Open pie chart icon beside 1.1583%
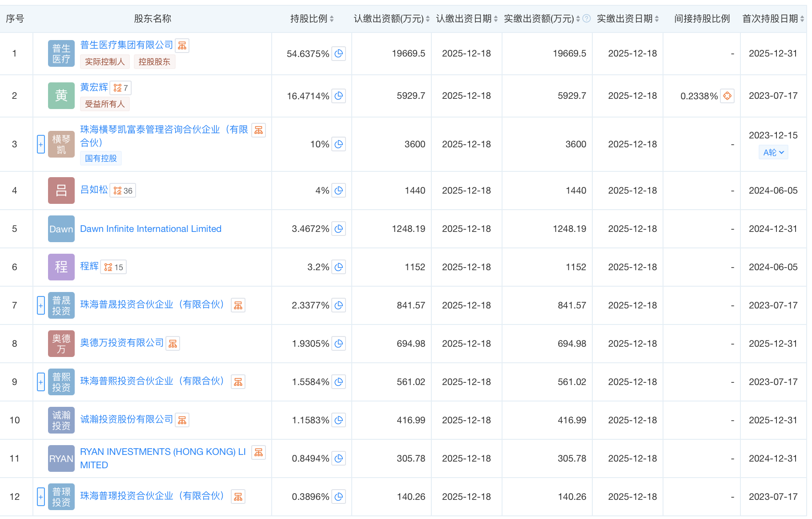This screenshot has width=812, height=519. coord(339,420)
